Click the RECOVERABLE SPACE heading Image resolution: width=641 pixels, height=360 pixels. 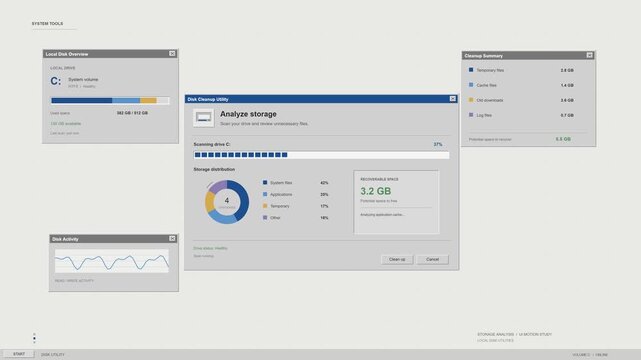379,179
